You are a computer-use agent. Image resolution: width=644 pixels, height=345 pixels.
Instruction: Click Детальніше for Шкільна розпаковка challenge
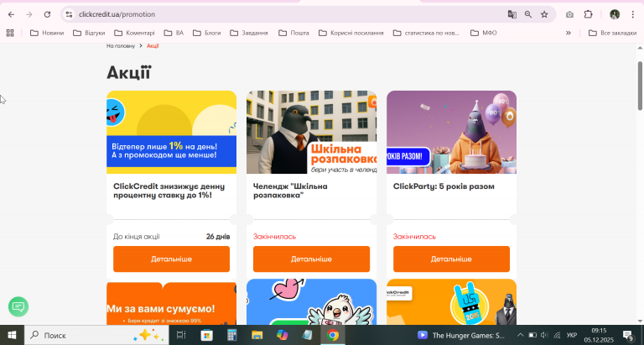click(x=311, y=259)
